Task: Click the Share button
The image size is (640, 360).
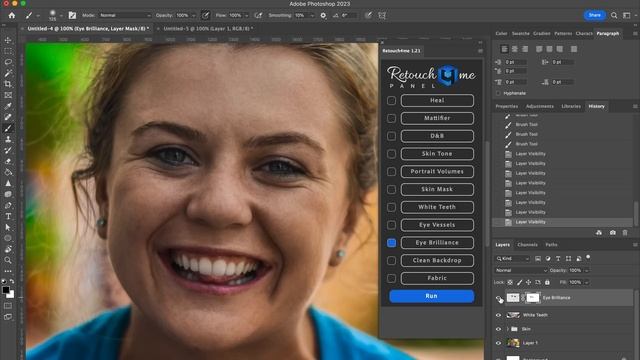Action: point(594,15)
